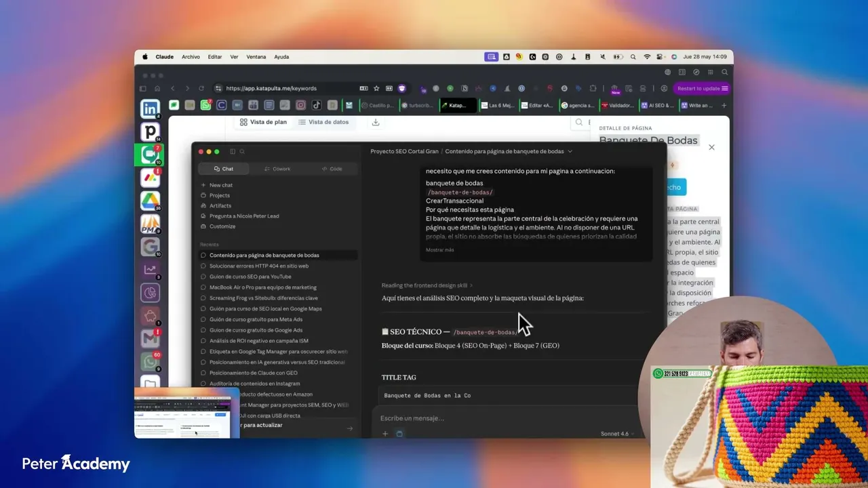Image resolution: width=868 pixels, height=488 pixels.
Task: Expand the chat title dropdown chevron
Action: point(570,152)
